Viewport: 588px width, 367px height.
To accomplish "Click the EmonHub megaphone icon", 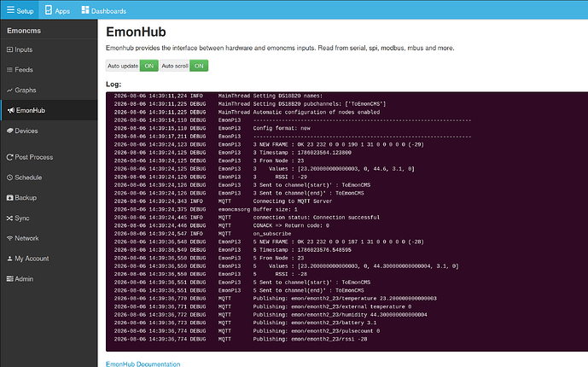I will [x=11, y=110].
